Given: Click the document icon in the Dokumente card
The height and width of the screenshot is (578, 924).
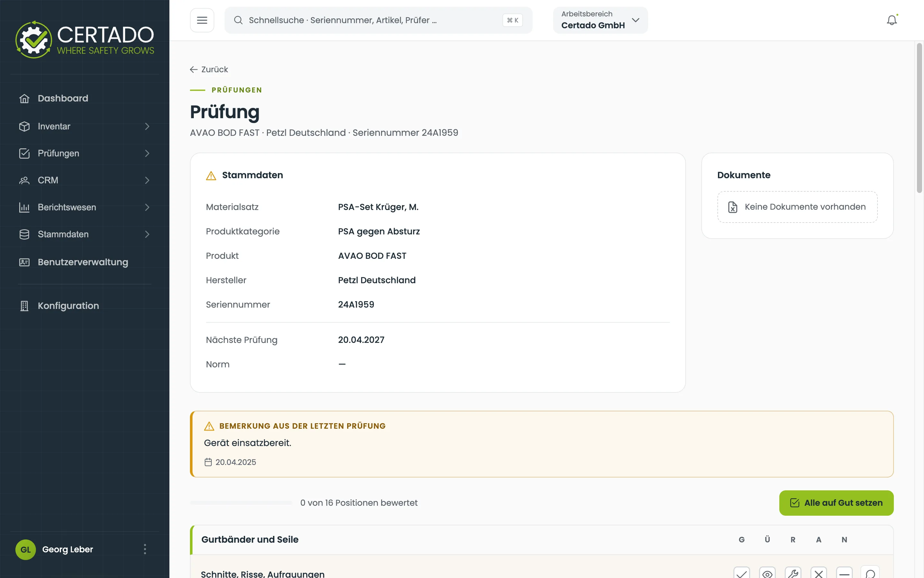Looking at the screenshot, I should pos(733,207).
